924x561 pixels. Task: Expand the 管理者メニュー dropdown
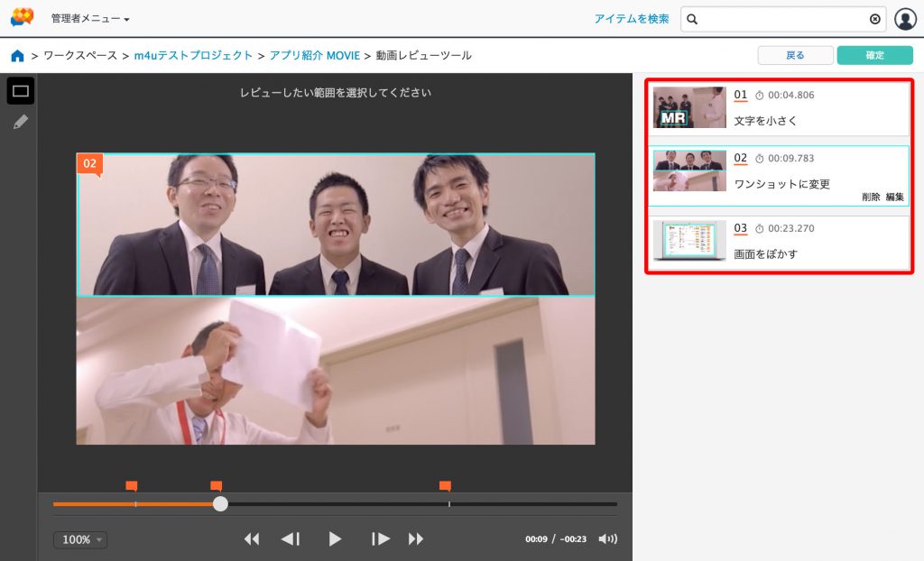pos(90,19)
